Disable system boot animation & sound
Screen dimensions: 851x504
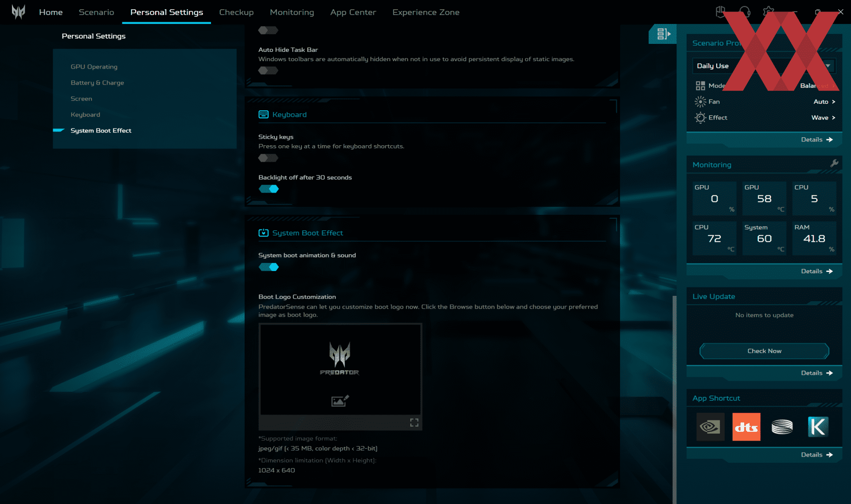[x=269, y=267]
